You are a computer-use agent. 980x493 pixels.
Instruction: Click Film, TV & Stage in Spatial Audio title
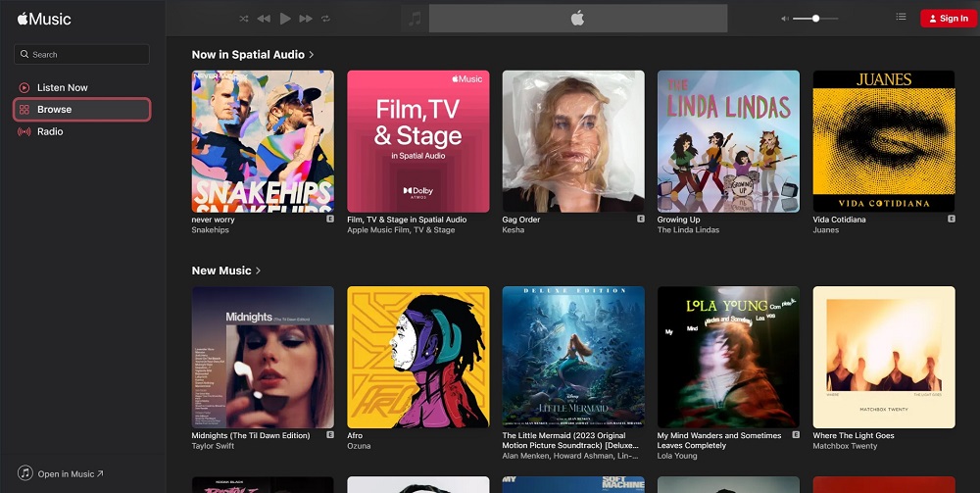pyautogui.click(x=407, y=220)
